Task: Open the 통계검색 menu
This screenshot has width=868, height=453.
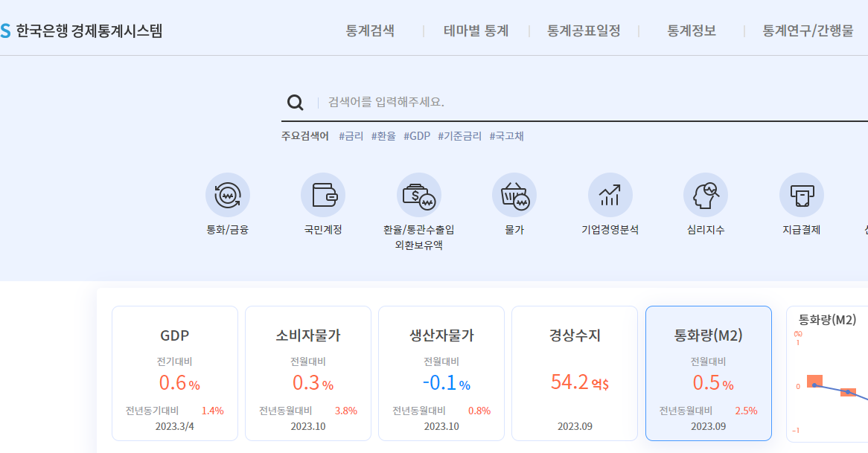Action: [372, 30]
